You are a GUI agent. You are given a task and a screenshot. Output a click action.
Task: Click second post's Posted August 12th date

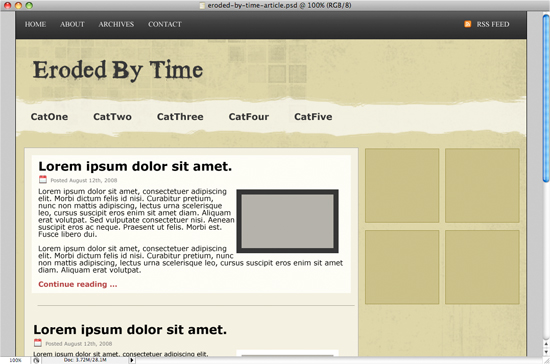pos(79,344)
